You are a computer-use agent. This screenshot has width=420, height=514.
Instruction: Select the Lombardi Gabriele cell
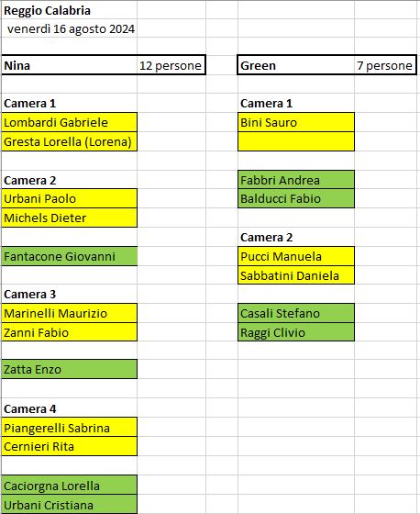click(x=69, y=122)
